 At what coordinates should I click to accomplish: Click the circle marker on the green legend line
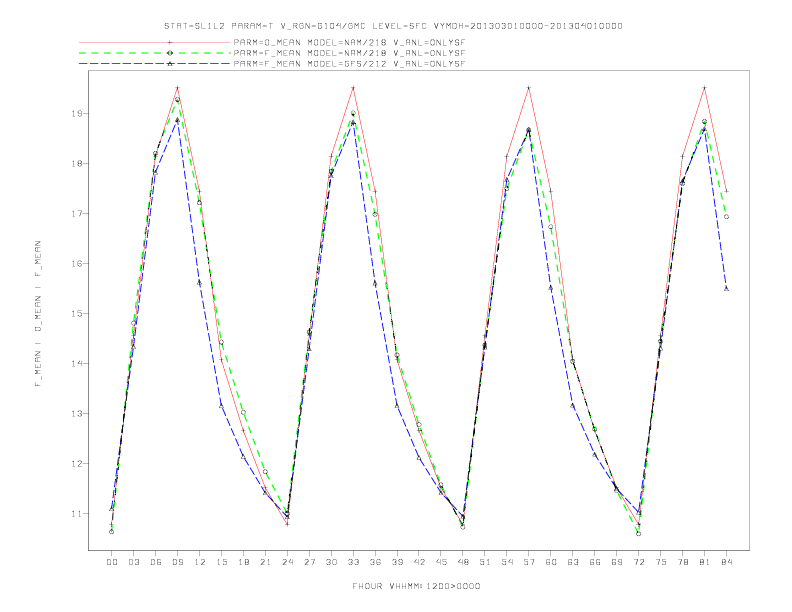(x=170, y=53)
